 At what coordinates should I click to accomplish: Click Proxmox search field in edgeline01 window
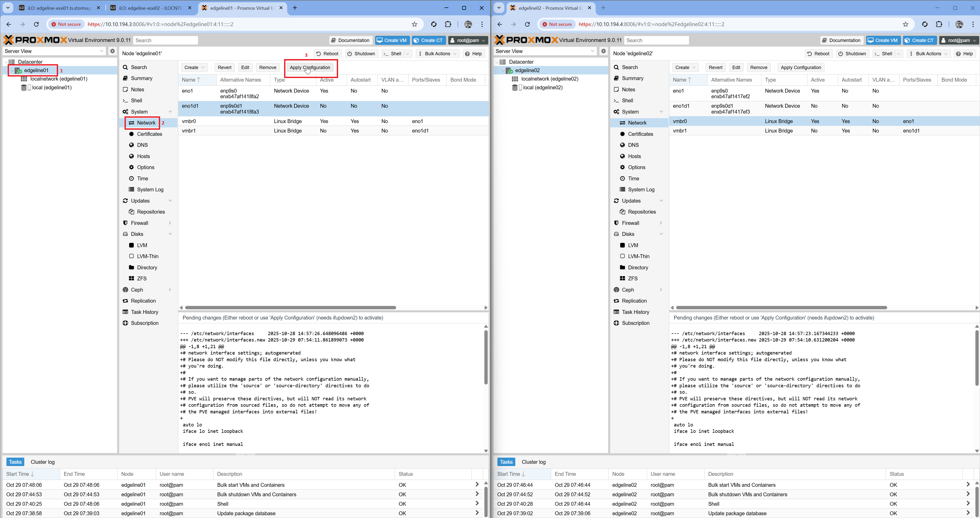click(165, 40)
